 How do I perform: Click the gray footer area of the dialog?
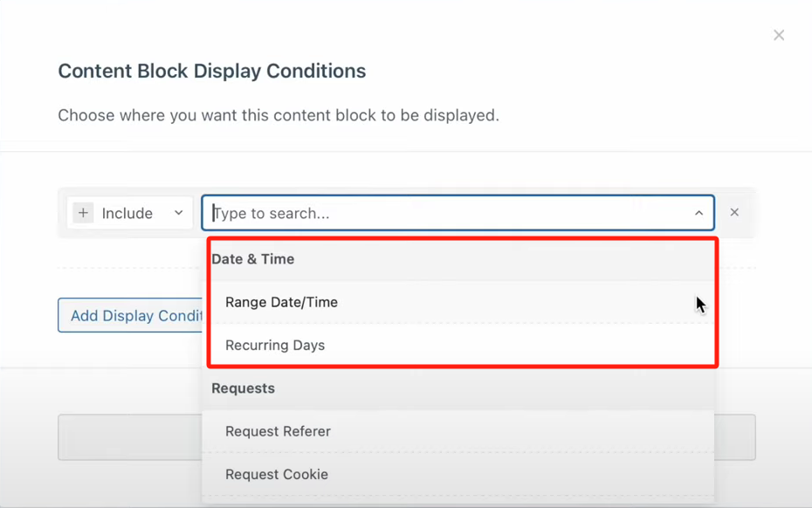pyautogui.click(x=105, y=393)
